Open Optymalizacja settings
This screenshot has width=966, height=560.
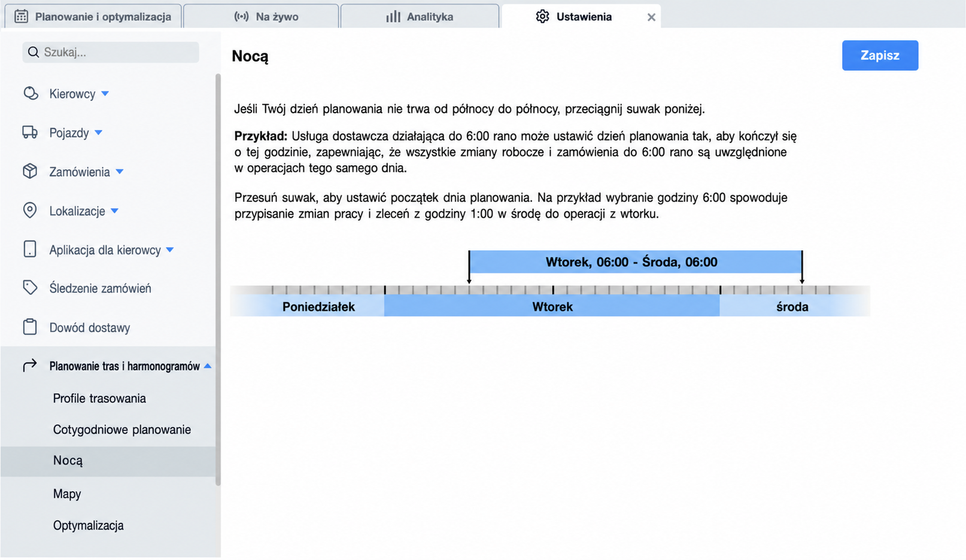click(89, 525)
